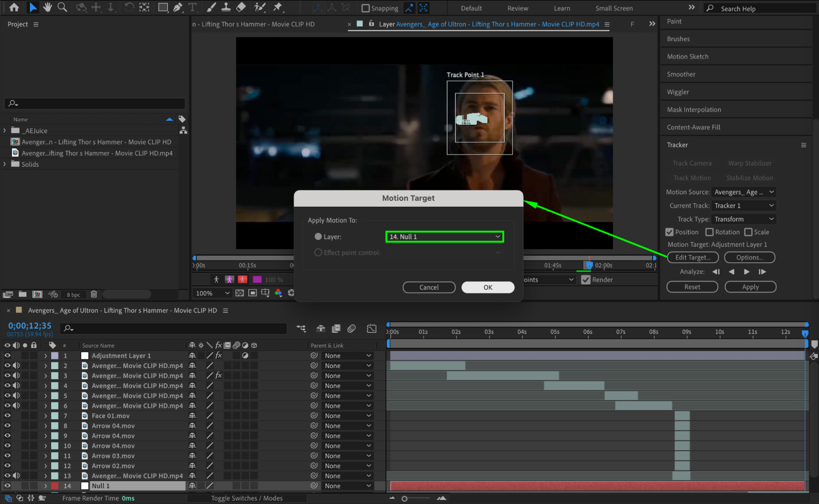The width and height of the screenshot is (819, 504).
Task: Click the Edit Target button
Action: tap(692, 257)
